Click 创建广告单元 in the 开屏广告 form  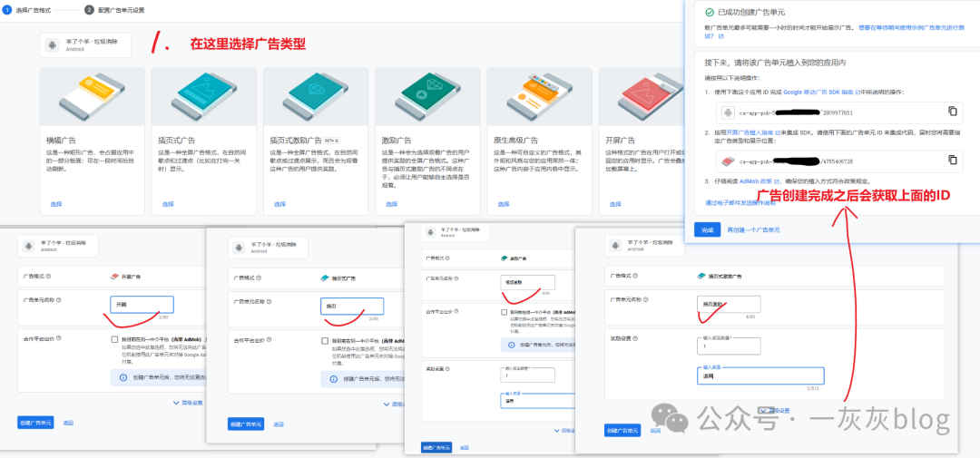35,423
